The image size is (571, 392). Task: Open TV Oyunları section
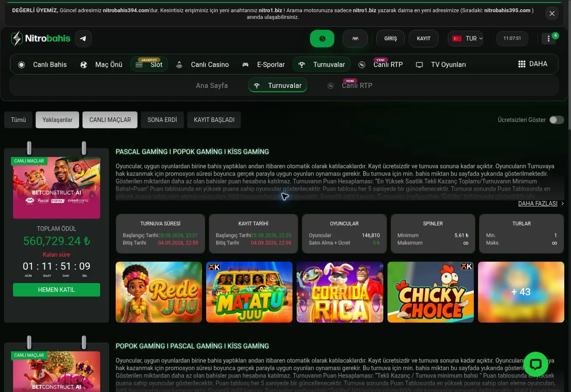click(441, 65)
